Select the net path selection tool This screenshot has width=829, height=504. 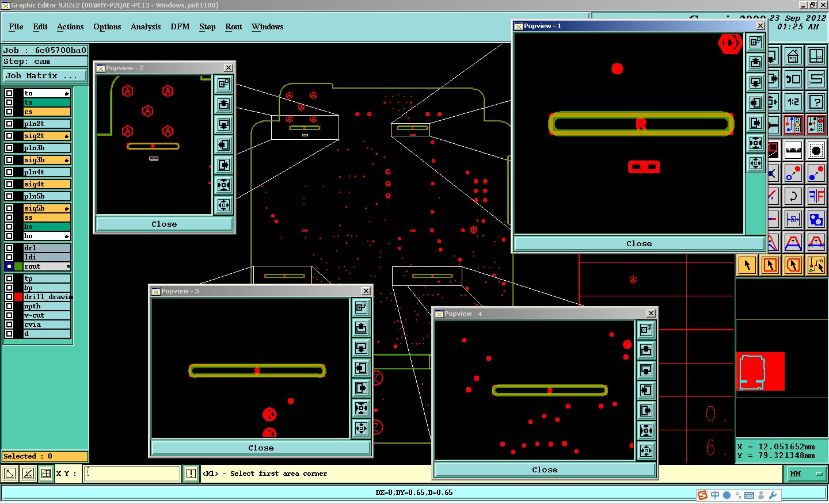coord(816,265)
